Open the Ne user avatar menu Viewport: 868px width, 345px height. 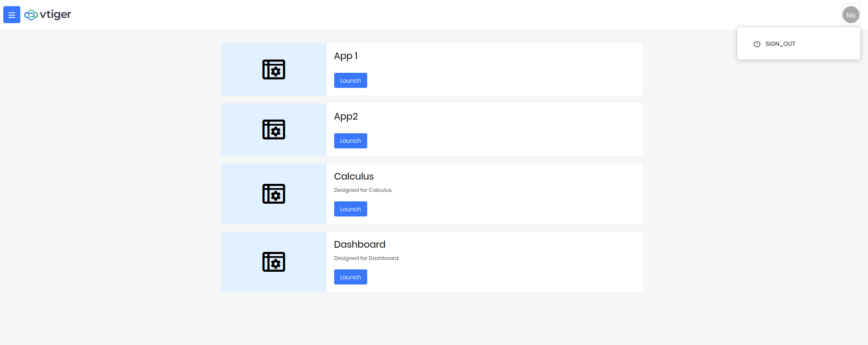851,15
